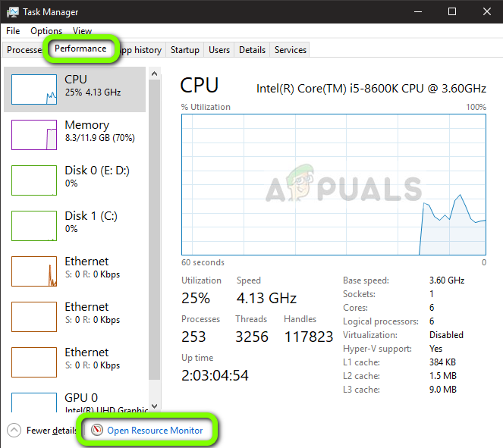Click the Virtualization Disabled value

(446, 335)
